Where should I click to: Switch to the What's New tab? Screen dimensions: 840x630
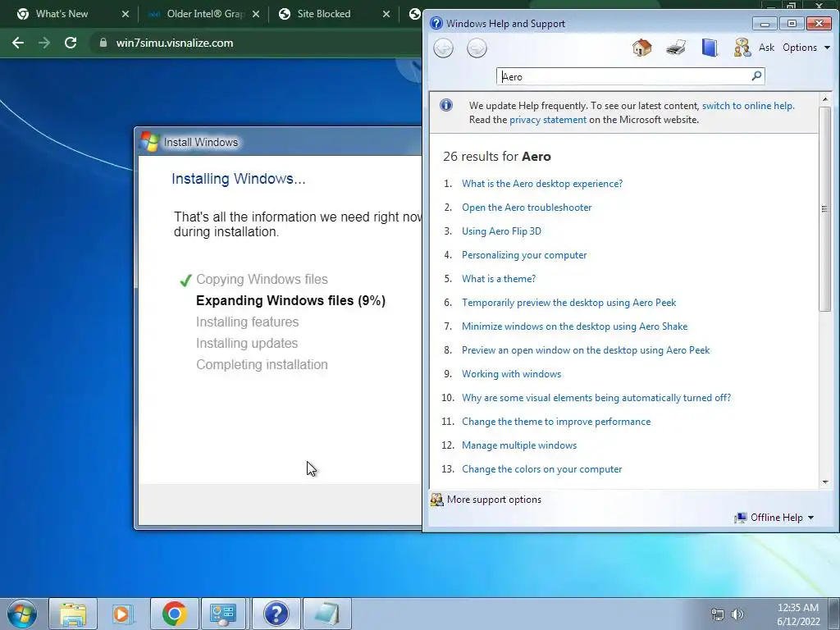pyautogui.click(x=62, y=14)
